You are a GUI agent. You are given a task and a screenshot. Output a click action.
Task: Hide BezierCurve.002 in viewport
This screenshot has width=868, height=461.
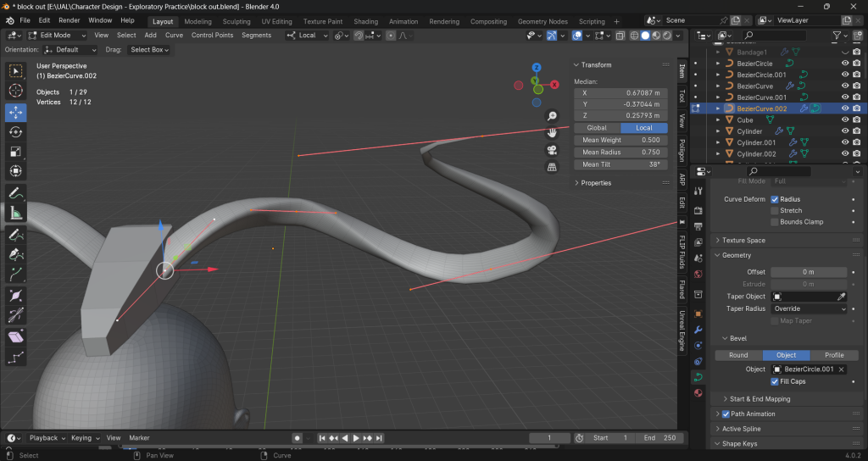click(x=845, y=108)
